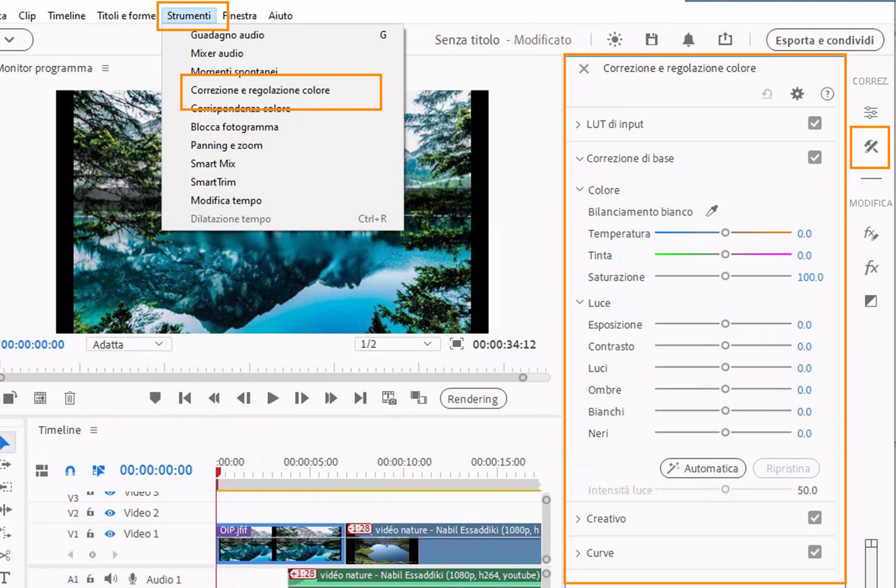Expand the Creativo section
The image size is (896, 588).
578,519
